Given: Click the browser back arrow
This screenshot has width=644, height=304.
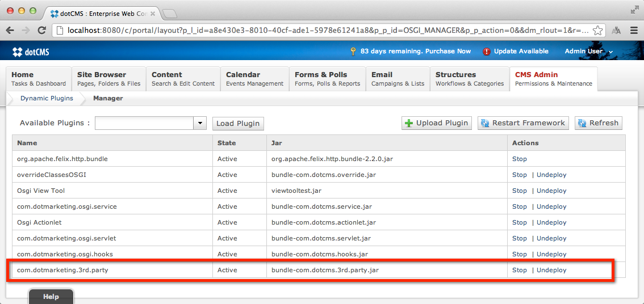Looking at the screenshot, I should 10,31.
